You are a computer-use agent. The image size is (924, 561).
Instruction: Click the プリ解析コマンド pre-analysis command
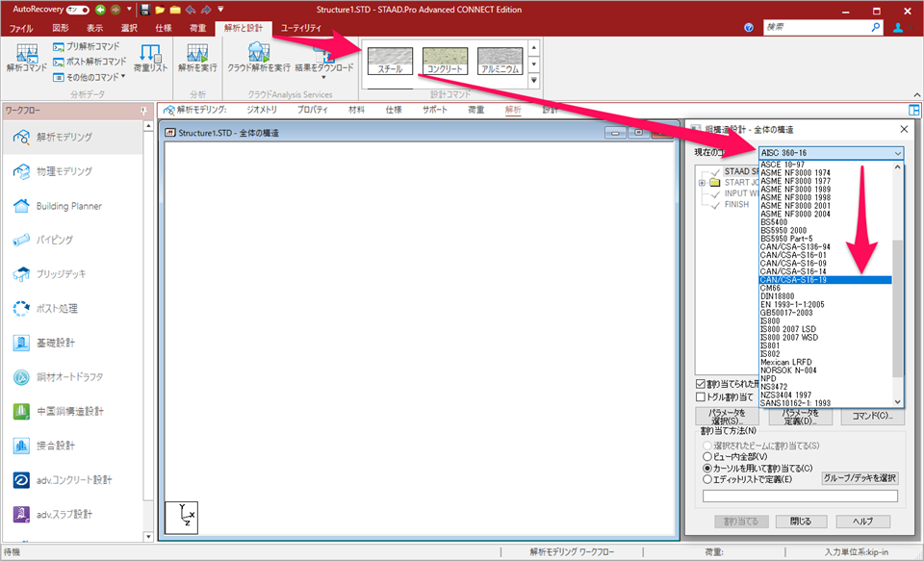coord(86,46)
